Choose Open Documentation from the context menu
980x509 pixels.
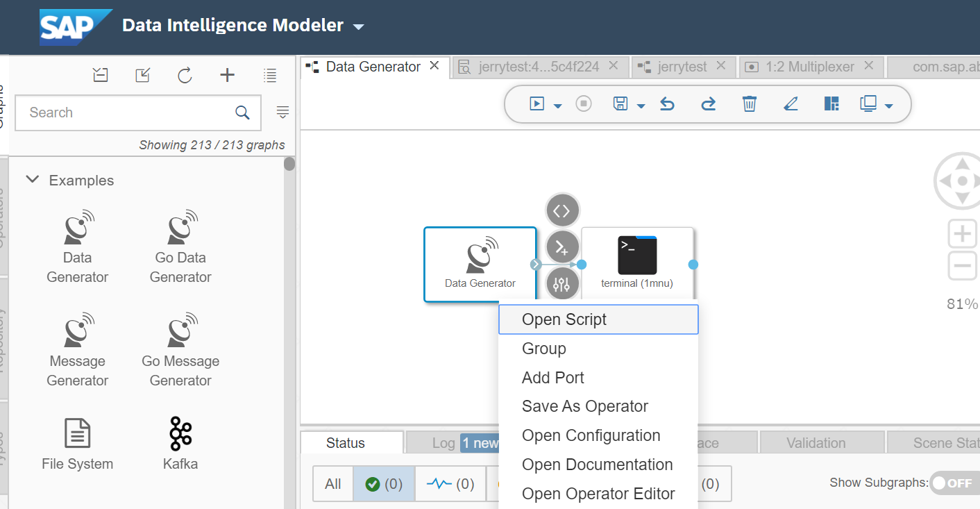point(598,465)
